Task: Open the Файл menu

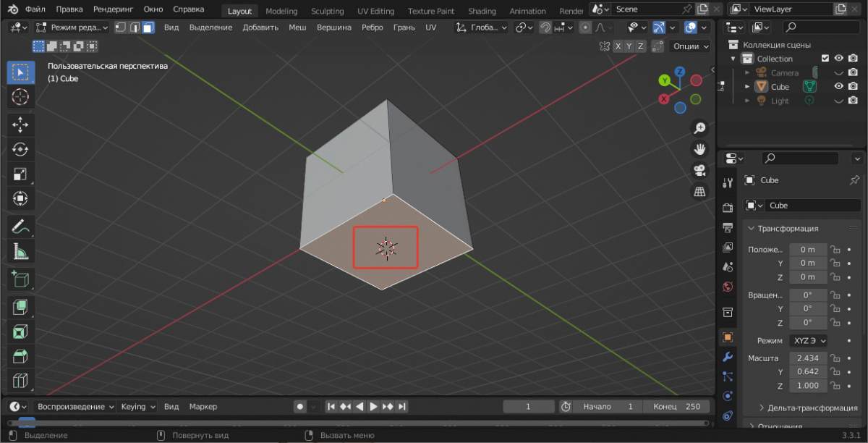Action: [35, 10]
